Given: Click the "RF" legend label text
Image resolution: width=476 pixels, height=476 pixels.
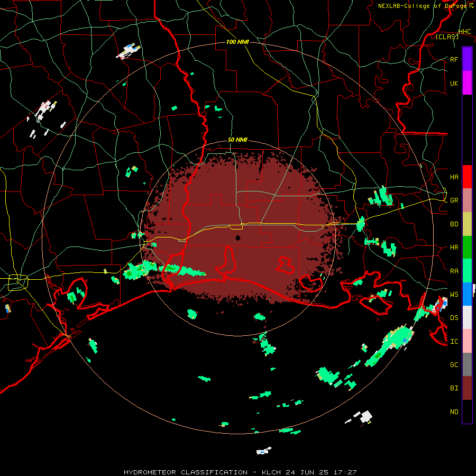Looking at the screenshot, I should 454,59.
